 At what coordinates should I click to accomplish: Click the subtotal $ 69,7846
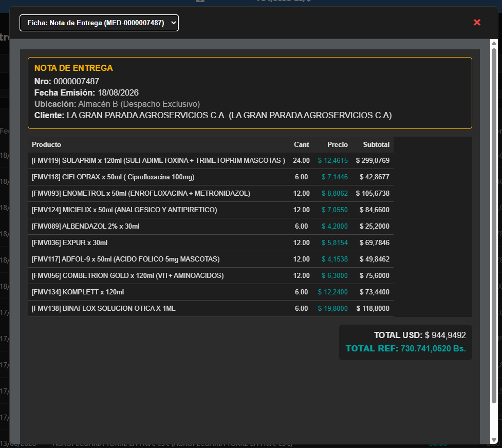point(374,242)
